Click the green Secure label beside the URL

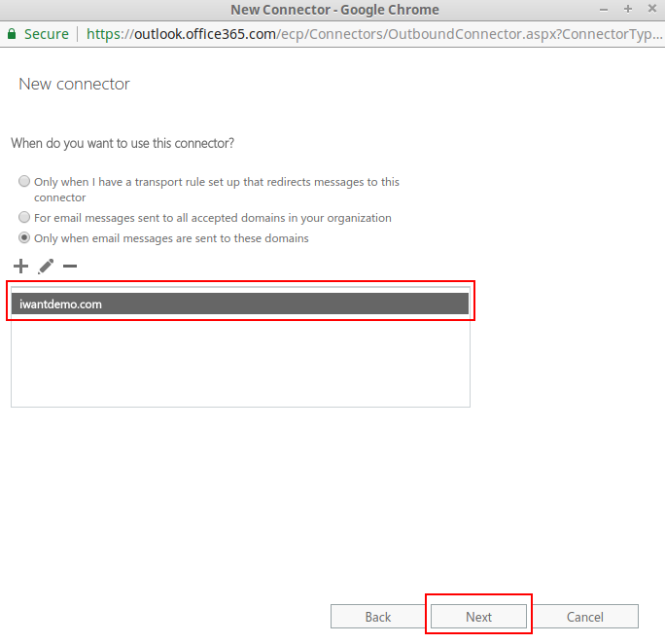pos(46,33)
